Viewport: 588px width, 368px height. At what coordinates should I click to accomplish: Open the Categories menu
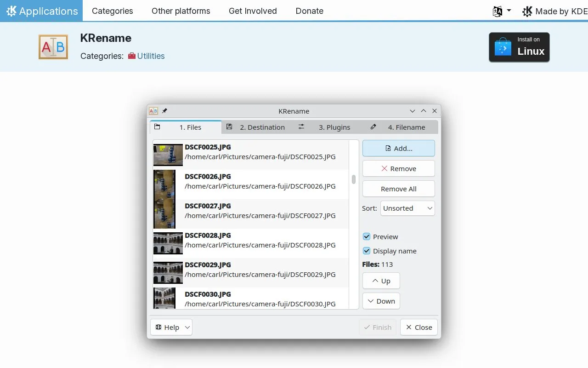coord(113,11)
